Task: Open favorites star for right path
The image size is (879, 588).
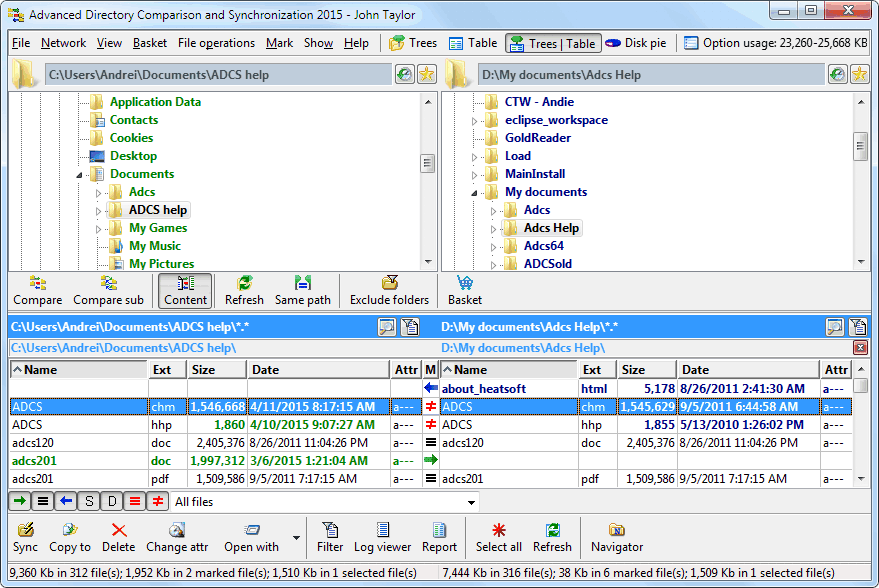Action: pyautogui.click(x=859, y=74)
